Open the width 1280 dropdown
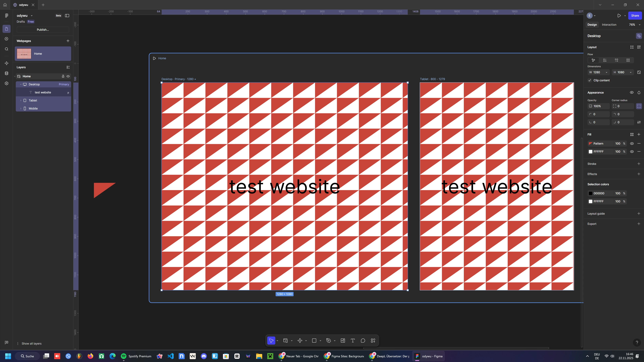 pos(606,72)
